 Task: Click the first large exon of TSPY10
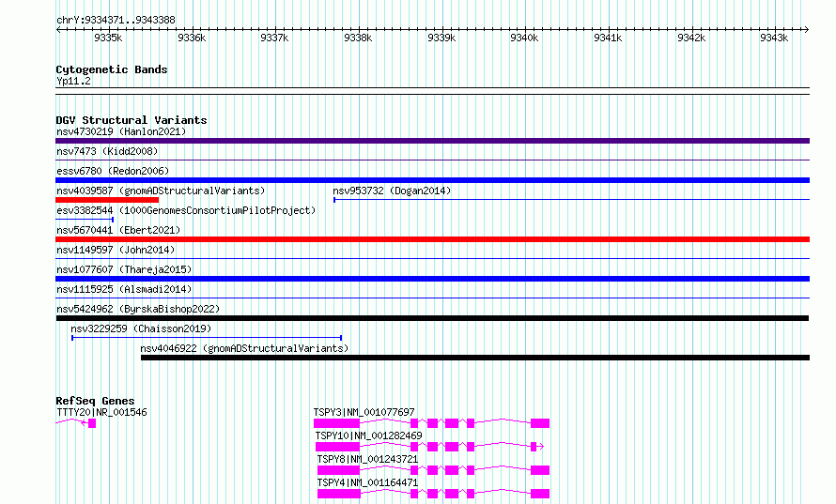337,447
